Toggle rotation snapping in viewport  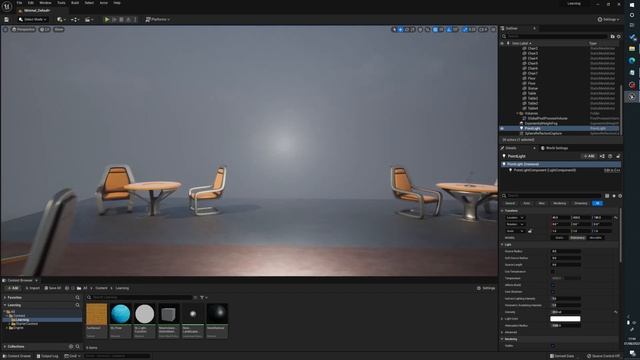tap(449, 29)
